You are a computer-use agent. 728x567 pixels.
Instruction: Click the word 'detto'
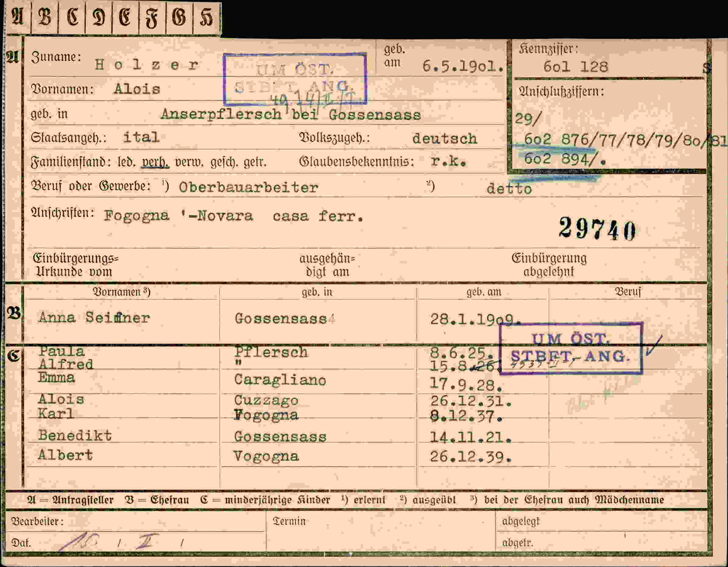(509, 189)
